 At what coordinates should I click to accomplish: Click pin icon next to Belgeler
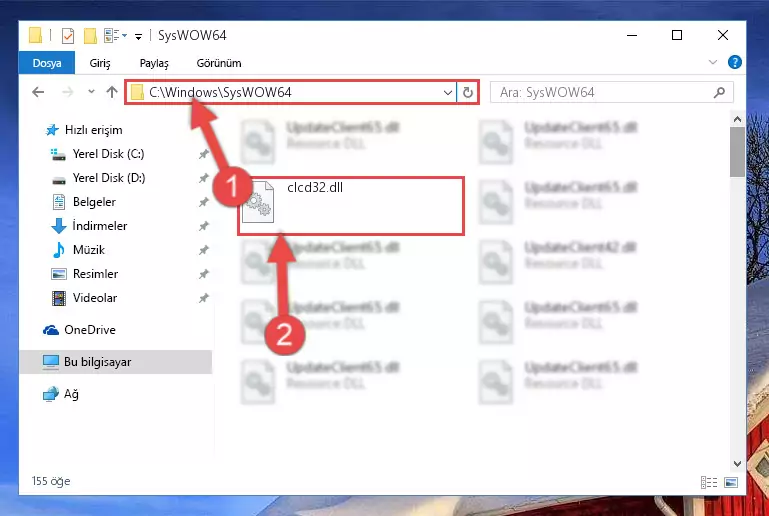tap(204, 203)
